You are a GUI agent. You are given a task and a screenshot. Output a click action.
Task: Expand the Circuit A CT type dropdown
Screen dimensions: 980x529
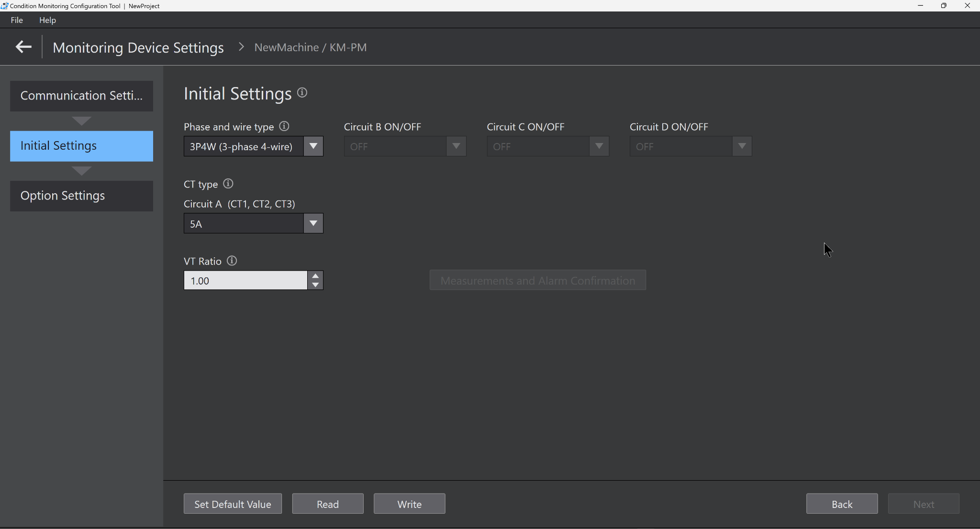[313, 223]
